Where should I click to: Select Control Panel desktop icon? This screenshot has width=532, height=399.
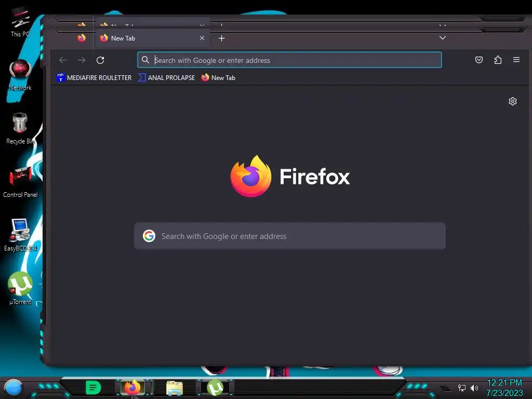[20, 182]
